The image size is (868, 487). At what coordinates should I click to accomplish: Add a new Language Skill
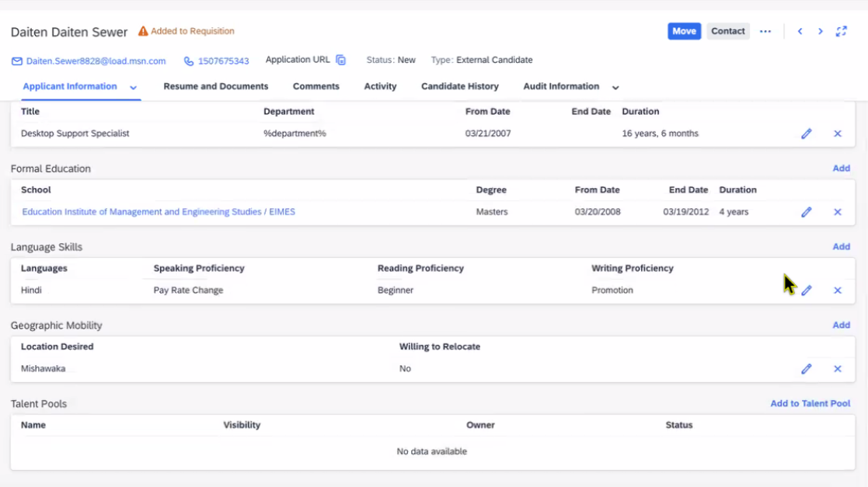841,246
